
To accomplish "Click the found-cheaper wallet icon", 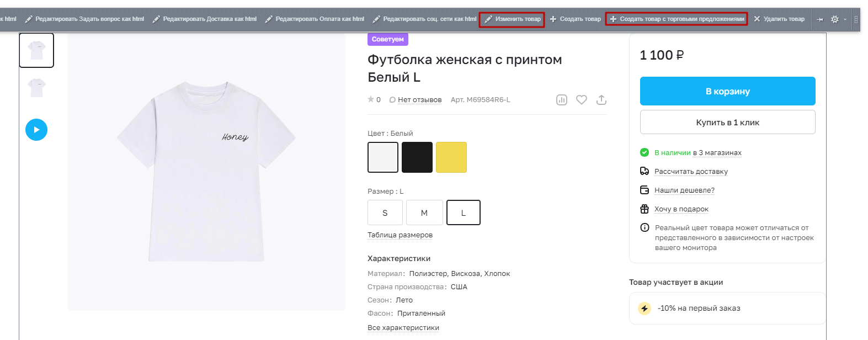I will click(645, 190).
